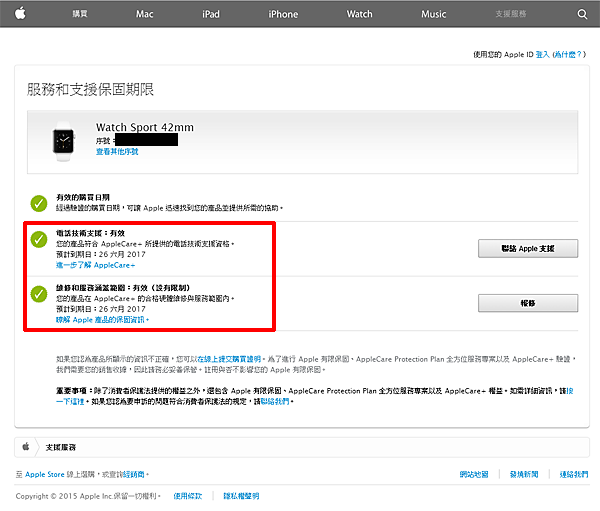Click 查看其他序號 link

pos(117,152)
